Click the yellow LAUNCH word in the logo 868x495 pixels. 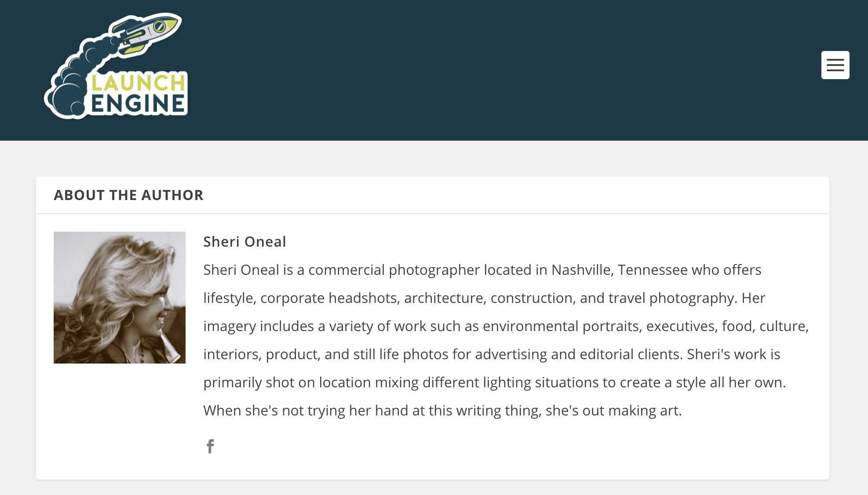coord(138,82)
